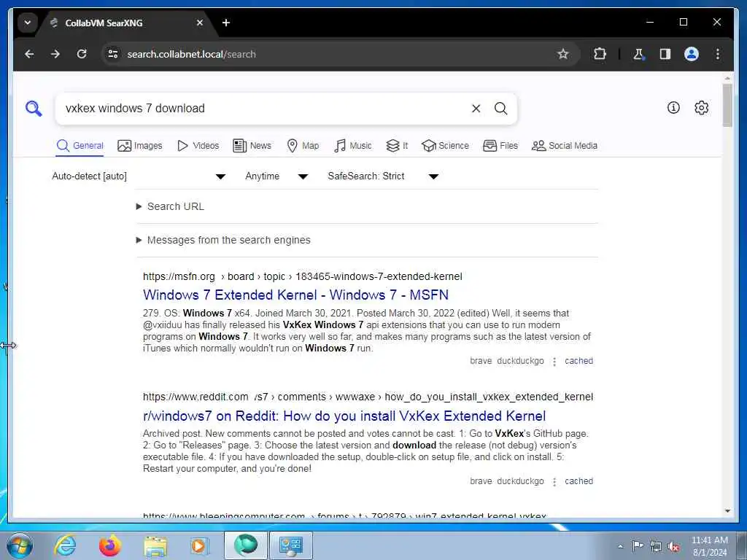The image size is (747, 560).
Task: Click the address bar URL
Action: coord(192,54)
